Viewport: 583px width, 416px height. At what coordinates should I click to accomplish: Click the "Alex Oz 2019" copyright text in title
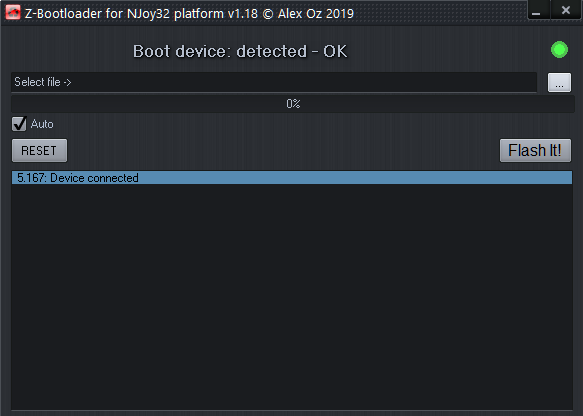pyautogui.click(x=316, y=13)
